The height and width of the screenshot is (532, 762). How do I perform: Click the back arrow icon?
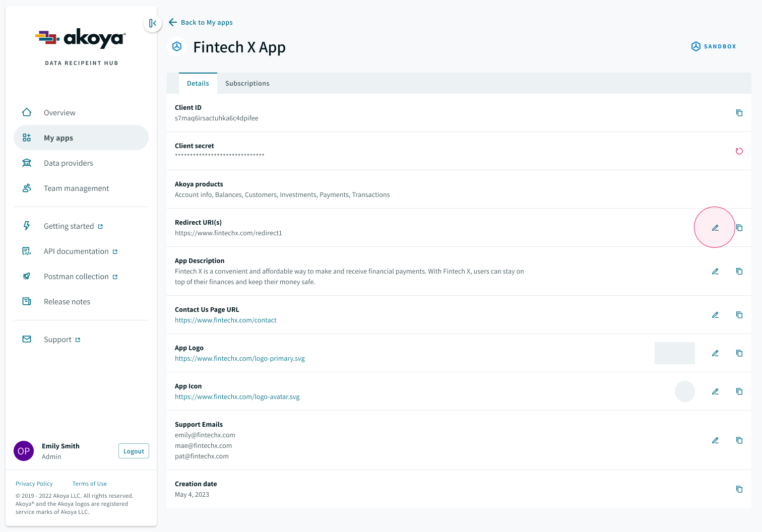pyautogui.click(x=173, y=22)
